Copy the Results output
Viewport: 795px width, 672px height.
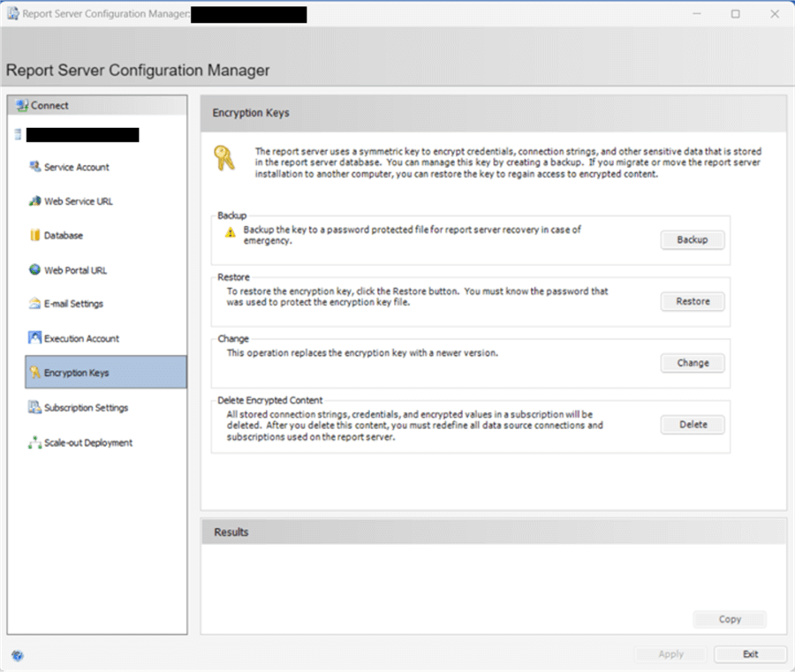730,619
